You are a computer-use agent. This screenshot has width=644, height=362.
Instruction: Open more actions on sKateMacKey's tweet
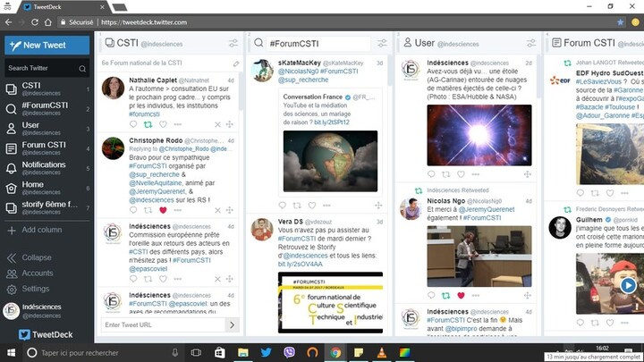coord(326,206)
